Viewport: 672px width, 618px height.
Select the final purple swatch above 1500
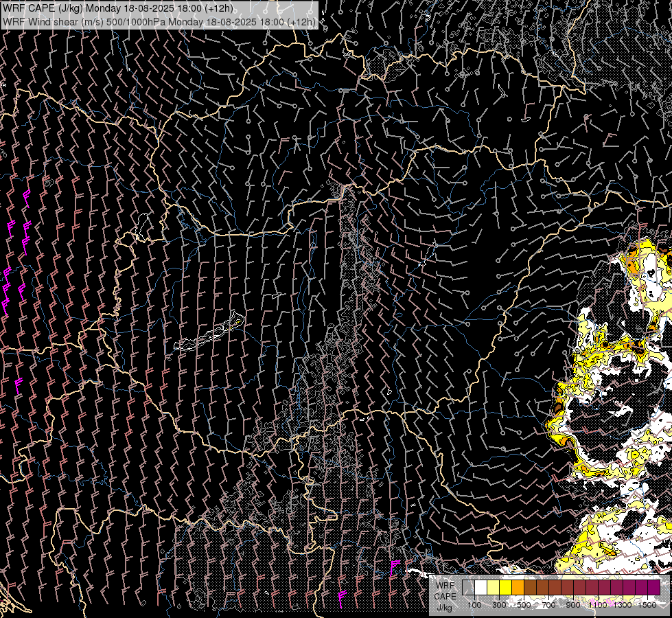click(x=653, y=587)
